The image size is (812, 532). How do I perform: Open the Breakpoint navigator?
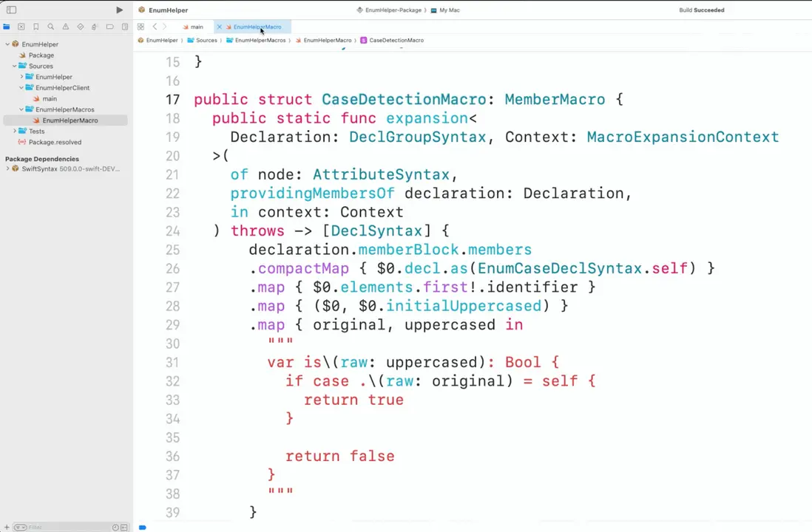(x=109, y=27)
